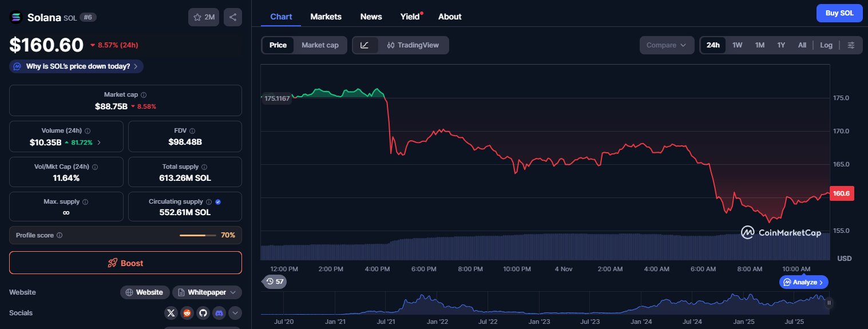
Task: Click the range slider handle below chart
Action: click(829, 303)
